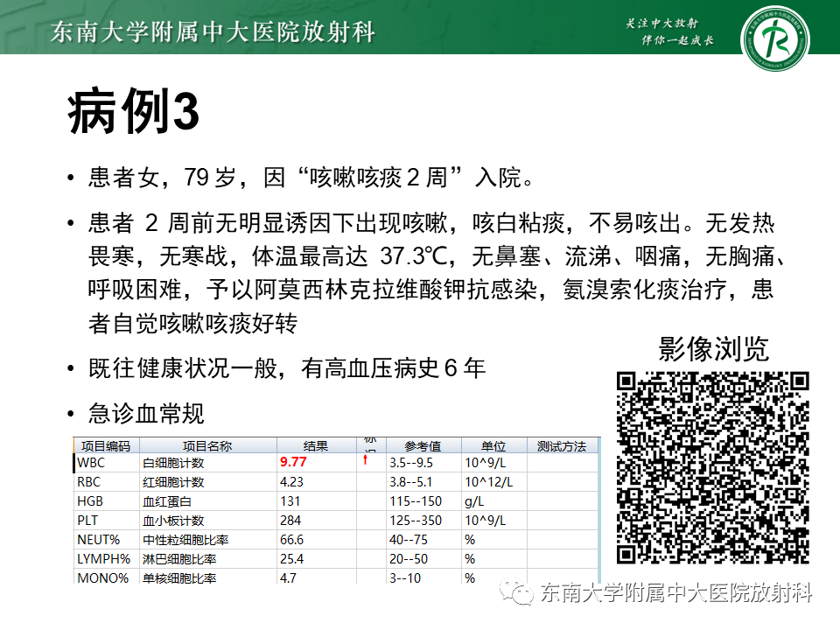Click the 项目名称 column header

(x=208, y=445)
